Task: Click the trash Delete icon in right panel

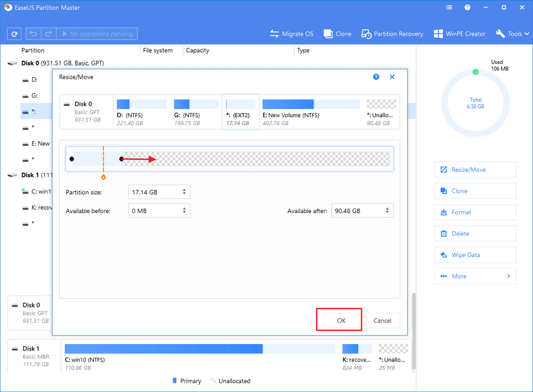Action: coord(443,234)
